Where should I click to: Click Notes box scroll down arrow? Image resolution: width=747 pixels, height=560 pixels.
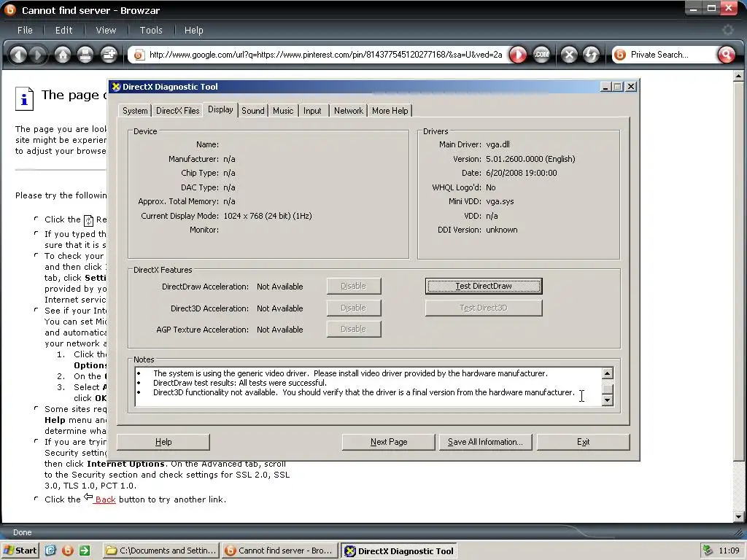[x=608, y=400]
